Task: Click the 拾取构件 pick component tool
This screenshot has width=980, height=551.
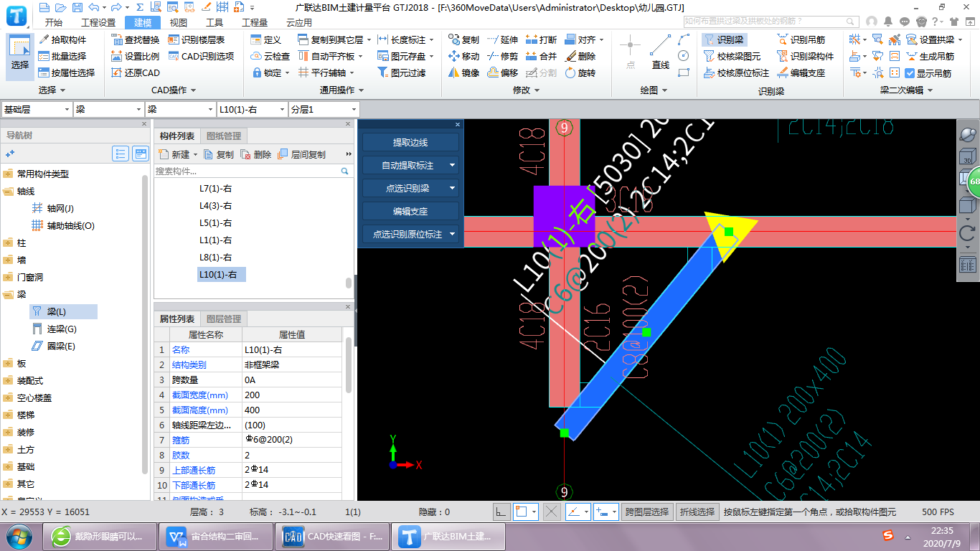Action: pyautogui.click(x=62, y=39)
